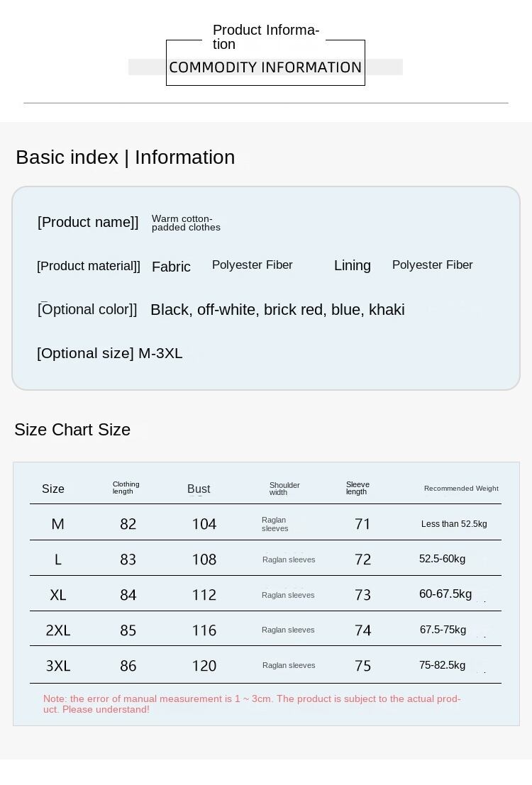Select the M size row label

coord(57,524)
